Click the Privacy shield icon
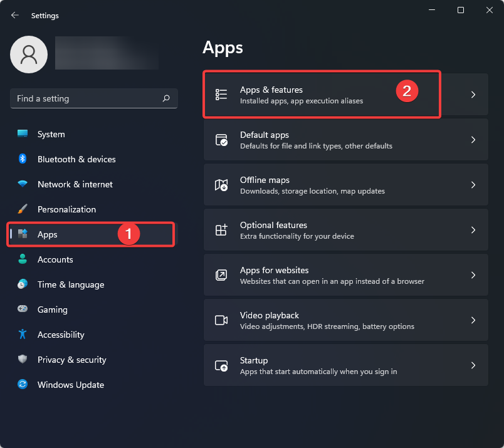 [23, 359]
